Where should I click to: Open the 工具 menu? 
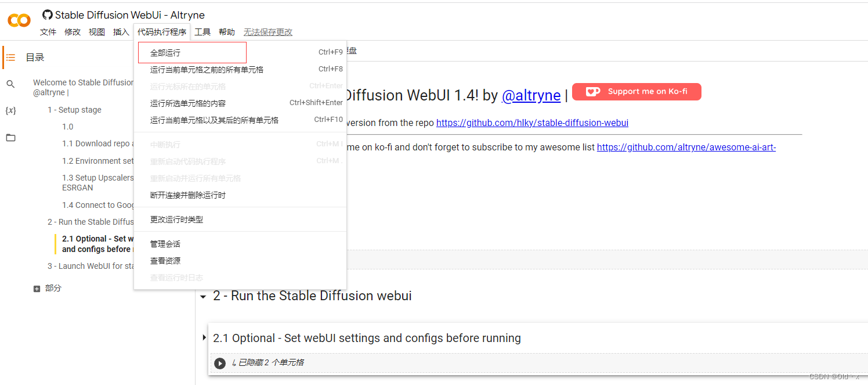pyautogui.click(x=202, y=32)
